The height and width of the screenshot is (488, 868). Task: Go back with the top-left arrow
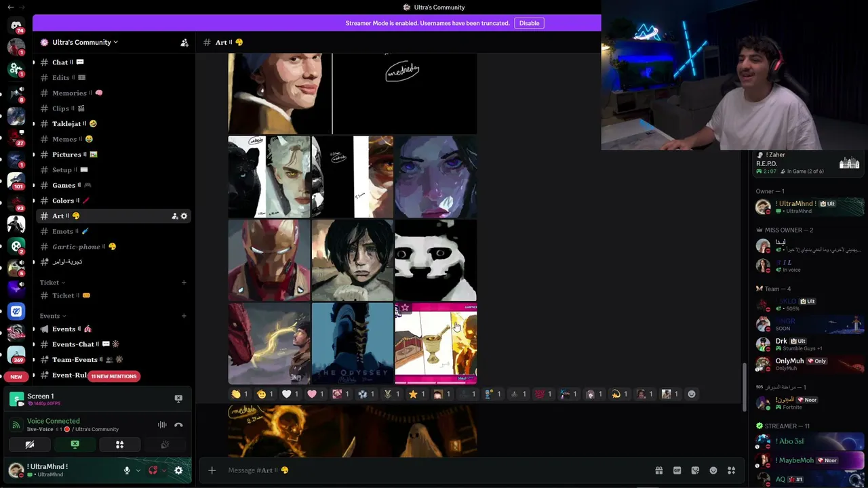(x=11, y=7)
